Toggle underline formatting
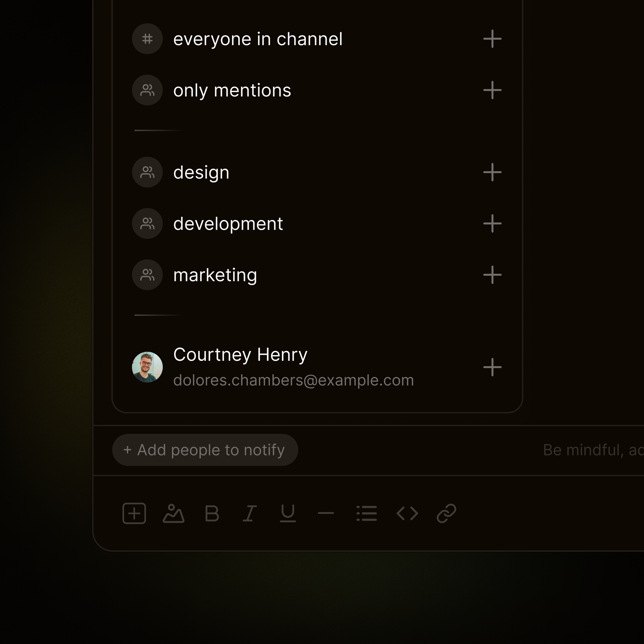644x644 pixels. [x=288, y=513]
